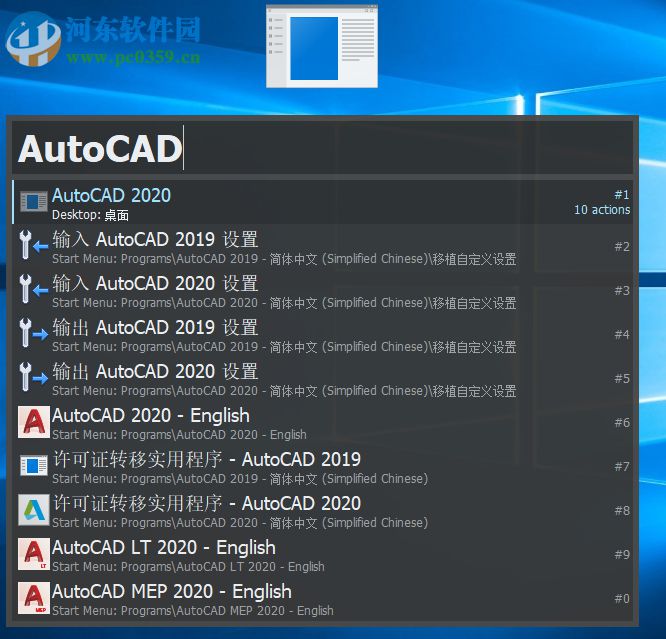Select 输出 AutoCAD 2020 设置 result

[x=322, y=379]
